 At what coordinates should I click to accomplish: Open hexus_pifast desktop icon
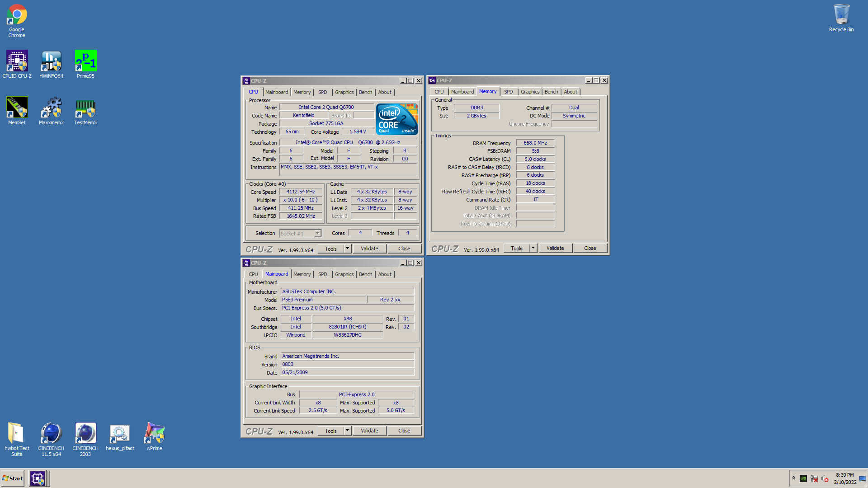(120, 437)
